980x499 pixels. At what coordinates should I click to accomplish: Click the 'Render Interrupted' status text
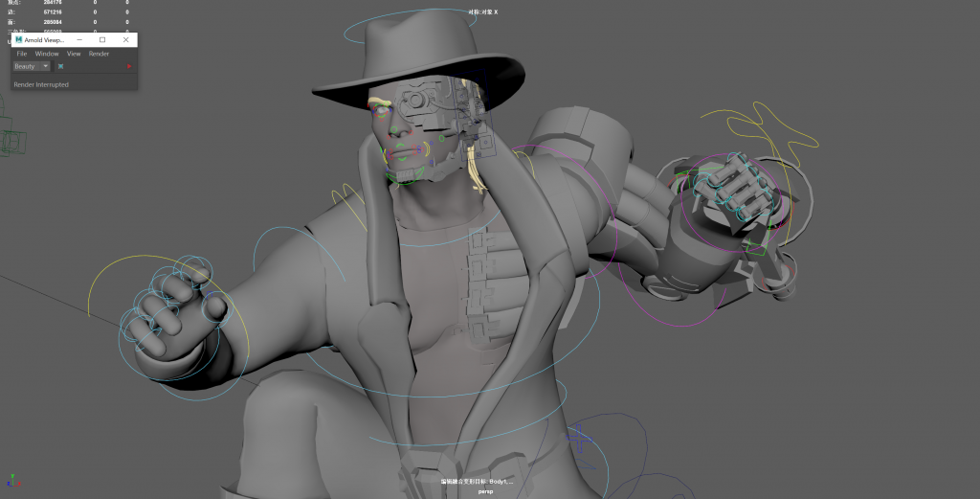coord(41,84)
